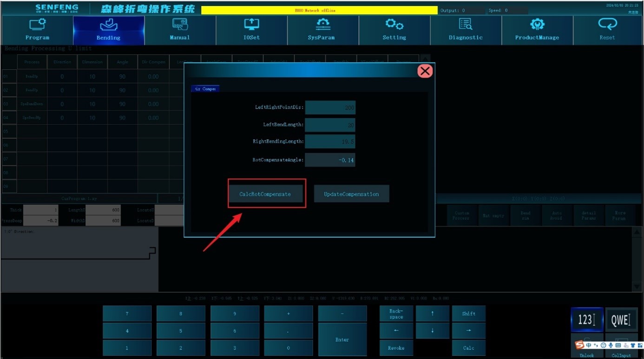Open the IOSet page

click(251, 30)
